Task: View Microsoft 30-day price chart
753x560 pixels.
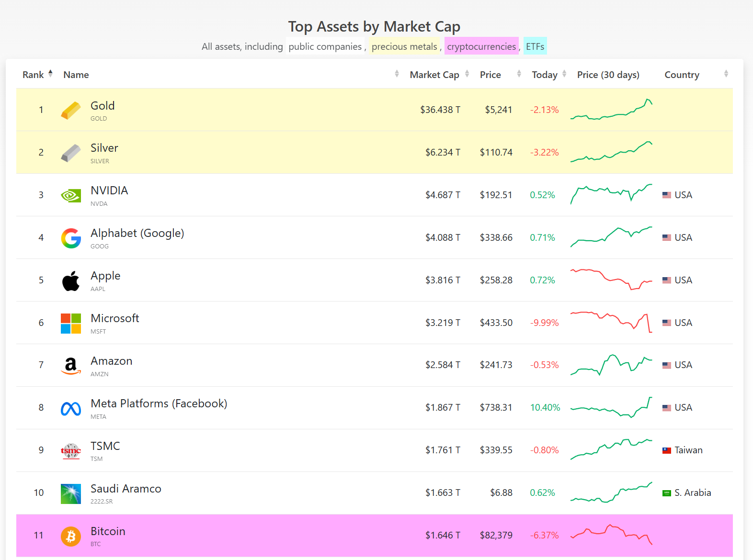Action: tap(611, 322)
